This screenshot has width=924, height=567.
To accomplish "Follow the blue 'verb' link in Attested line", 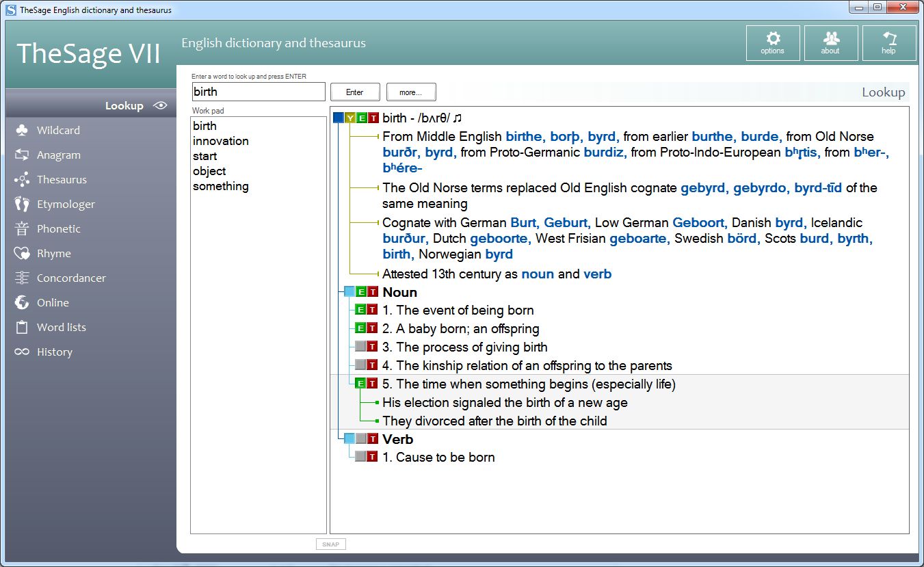I will pos(597,274).
